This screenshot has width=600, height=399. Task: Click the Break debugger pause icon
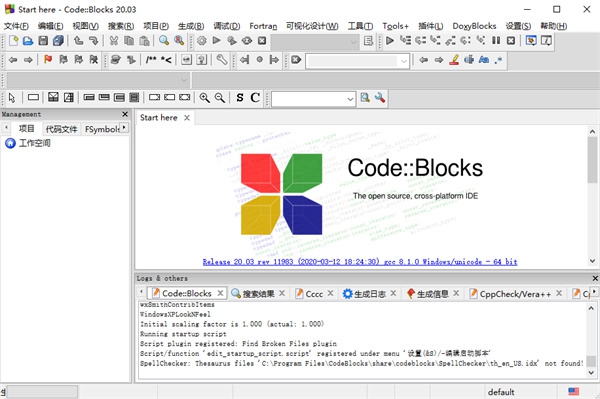click(496, 41)
